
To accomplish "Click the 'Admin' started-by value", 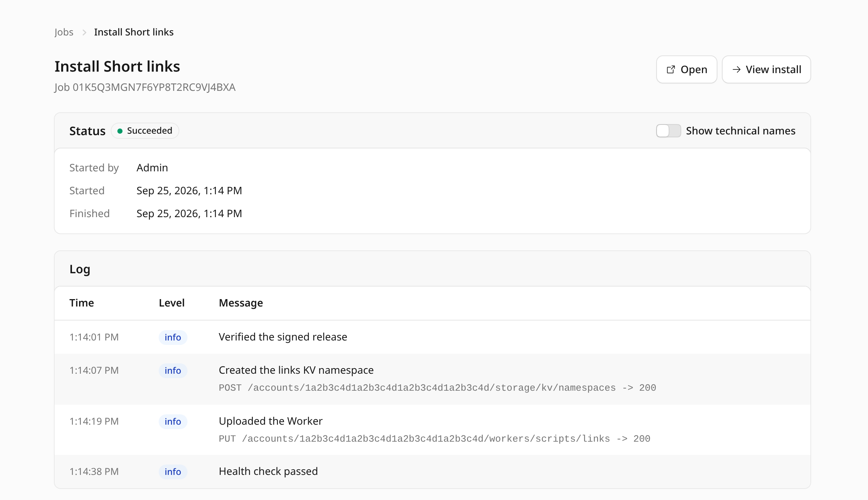I will [x=152, y=168].
